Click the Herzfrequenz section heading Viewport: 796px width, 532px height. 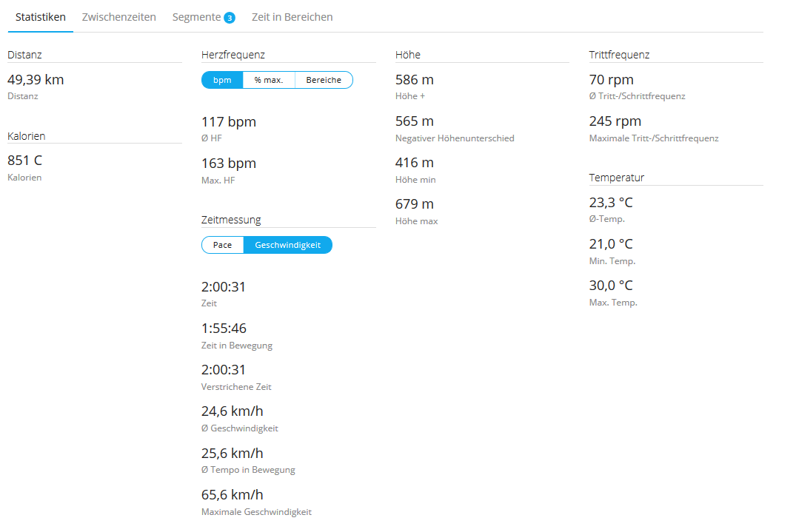coord(233,55)
